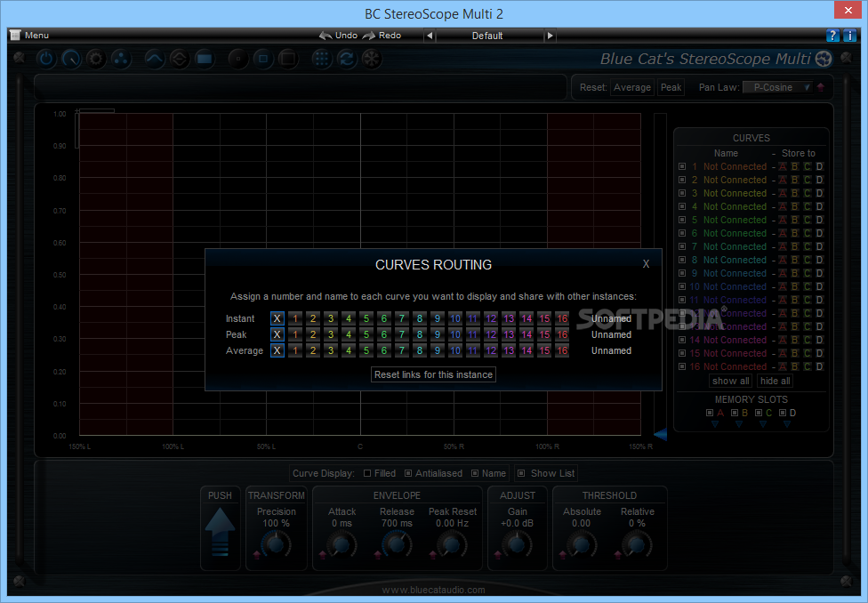Click the snowflake freeze icon in toolbar
The width and height of the screenshot is (868, 603).
coord(372,59)
